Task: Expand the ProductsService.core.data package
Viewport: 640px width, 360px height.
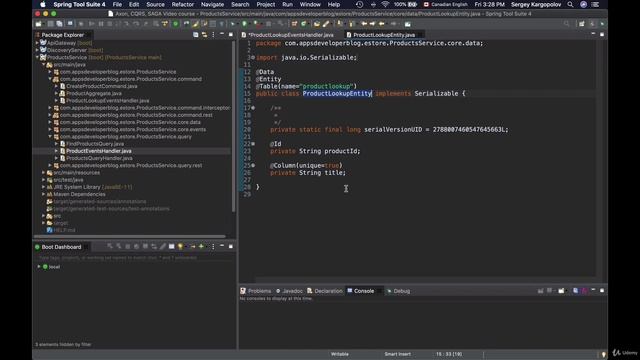Action: (50, 122)
